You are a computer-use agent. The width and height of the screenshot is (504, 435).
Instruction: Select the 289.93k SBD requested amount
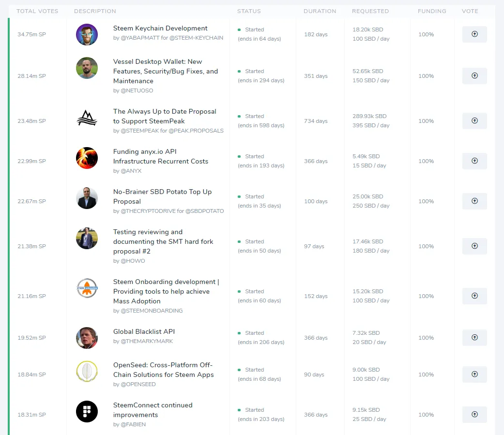point(369,116)
